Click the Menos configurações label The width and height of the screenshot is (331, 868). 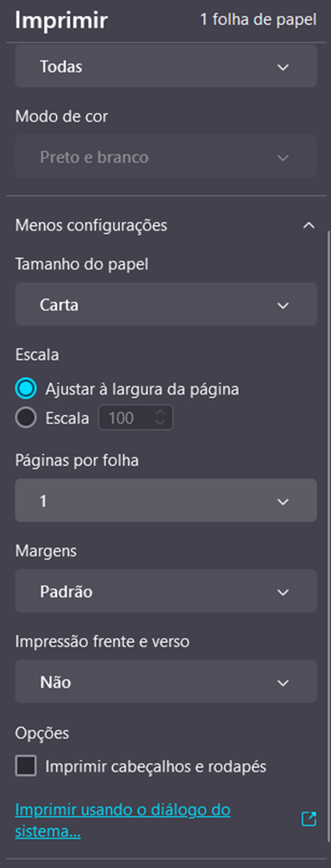click(x=91, y=225)
